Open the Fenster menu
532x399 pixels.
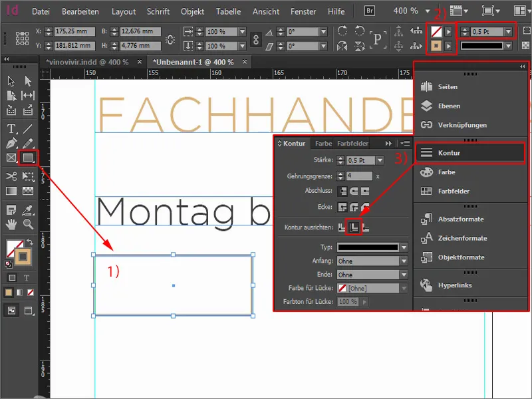[x=303, y=11]
